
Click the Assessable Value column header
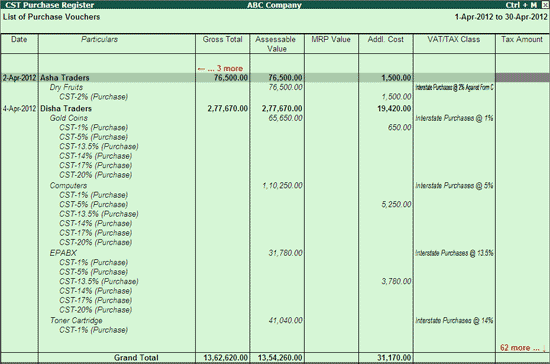(x=276, y=44)
